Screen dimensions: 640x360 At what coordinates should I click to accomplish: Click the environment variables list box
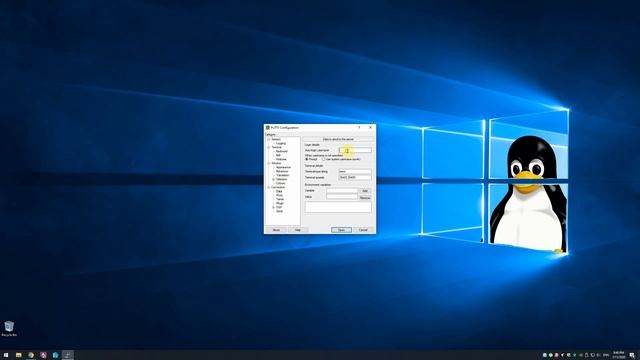338,207
